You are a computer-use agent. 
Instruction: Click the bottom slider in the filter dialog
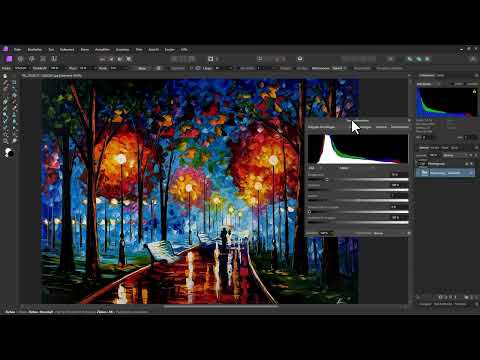(x=358, y=222)
